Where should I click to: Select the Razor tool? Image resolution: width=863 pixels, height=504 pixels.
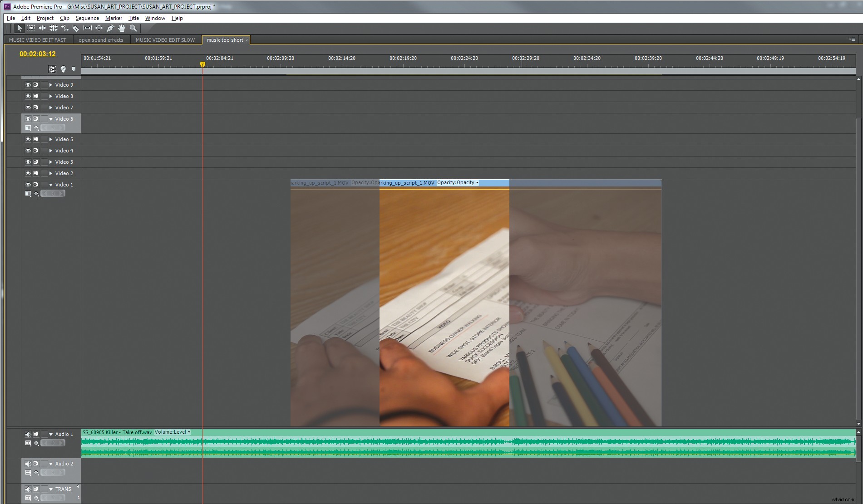coord(76,28)
